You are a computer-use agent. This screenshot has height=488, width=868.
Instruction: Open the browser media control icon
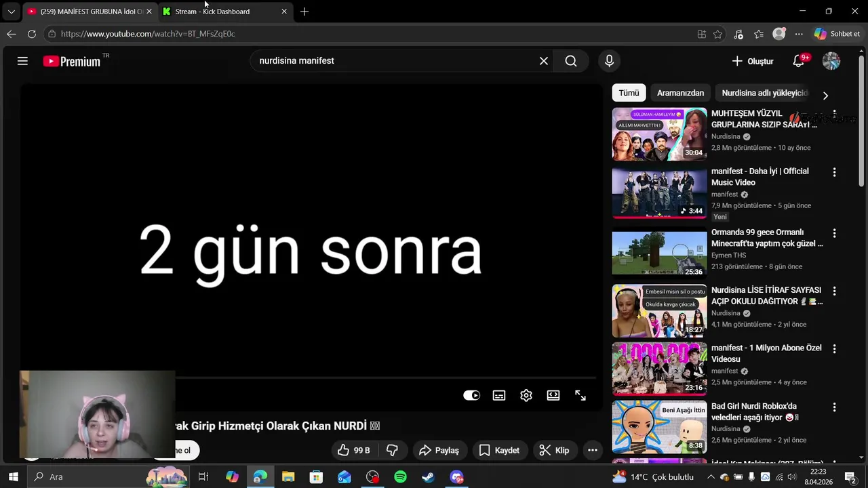(738, 34)
